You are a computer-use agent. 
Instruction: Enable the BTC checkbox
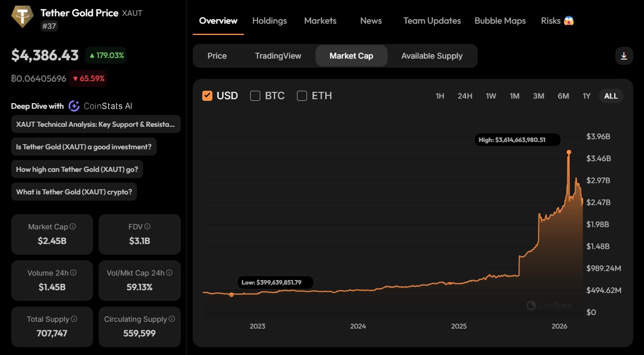[255, 96]
